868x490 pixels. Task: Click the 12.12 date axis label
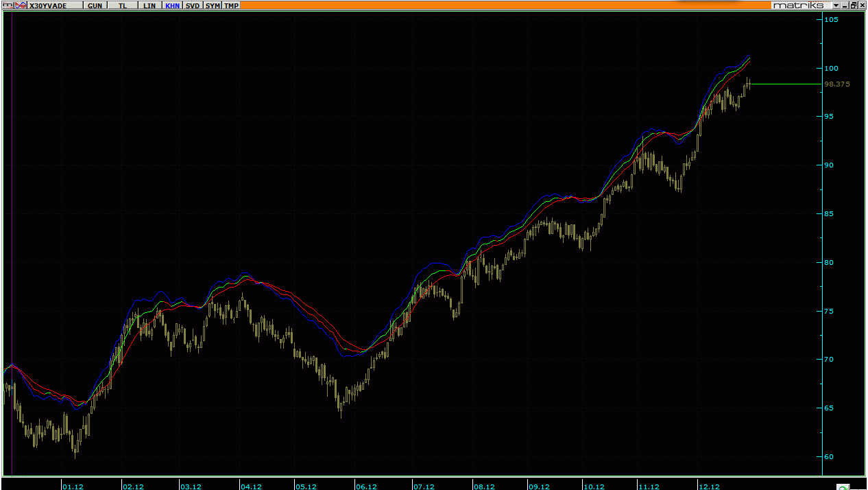point(709,487)
